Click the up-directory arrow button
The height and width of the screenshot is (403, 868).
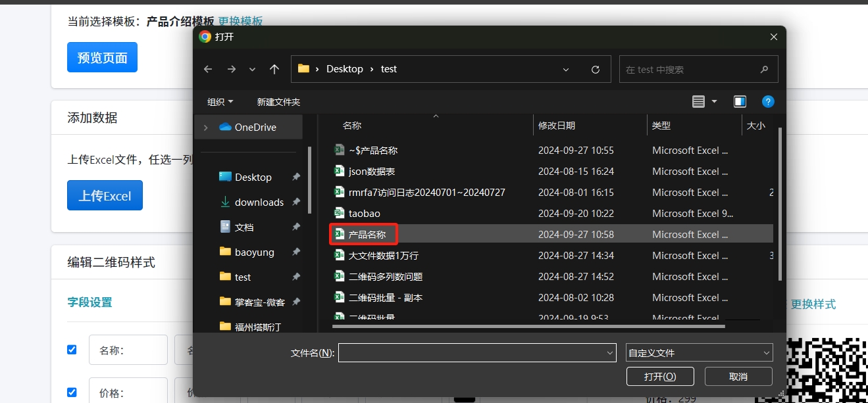(x=274, y=69)
